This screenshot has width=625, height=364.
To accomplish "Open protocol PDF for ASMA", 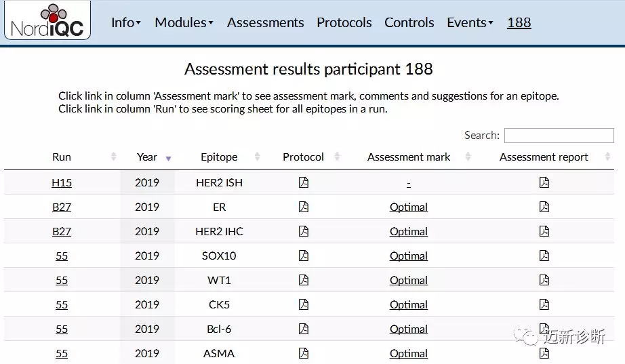I will pyautogui.click(x=303, y=353).
